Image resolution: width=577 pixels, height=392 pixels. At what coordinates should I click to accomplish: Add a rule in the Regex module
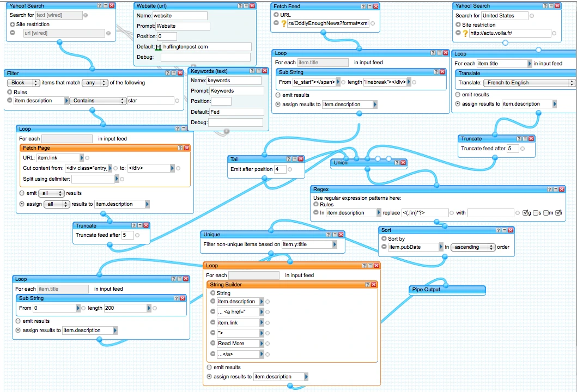pyautogui.click(x=315, y=205)
